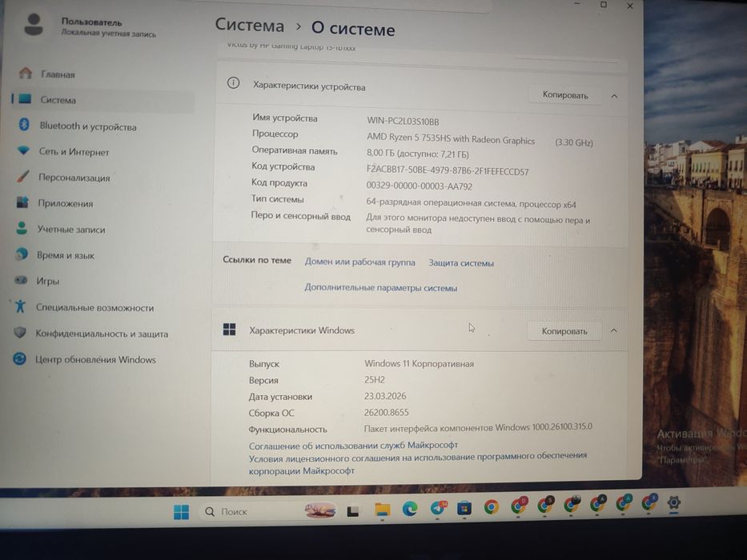This screenshot has width=747, height=560.
Task: Open the Защита системы link
Action: tap(461, 263)
